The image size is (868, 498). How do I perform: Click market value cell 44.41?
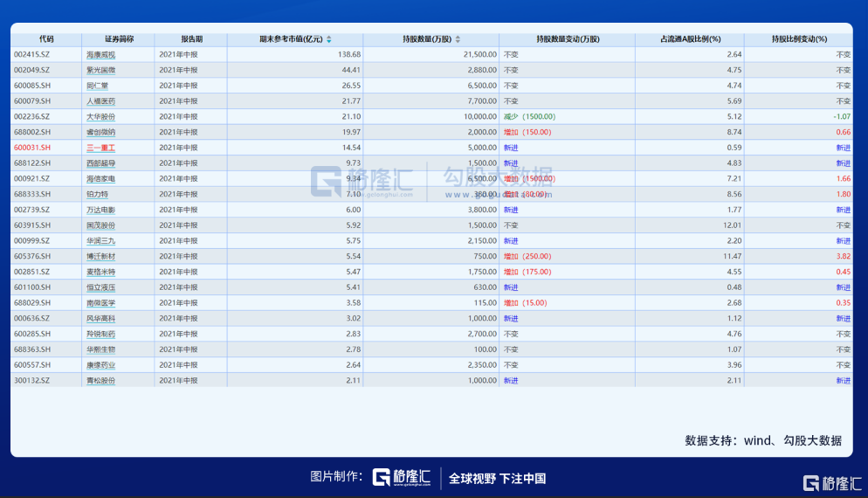click(x=352, y=71)
